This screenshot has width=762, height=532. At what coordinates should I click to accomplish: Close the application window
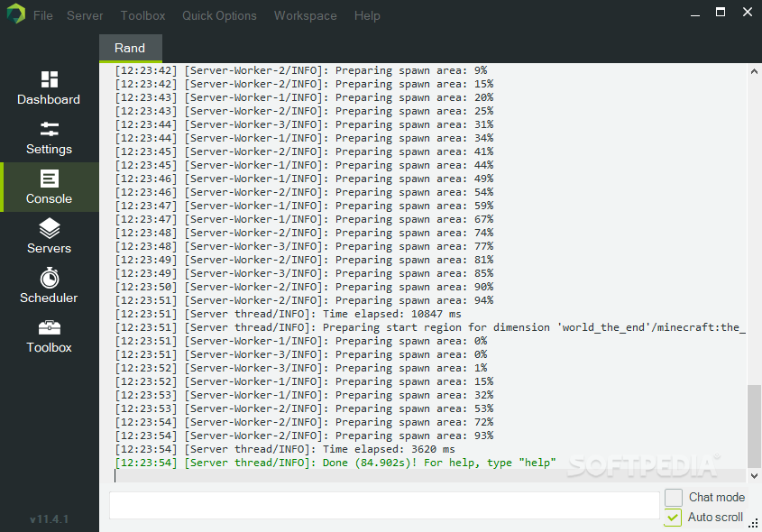[x=748, y=12]
